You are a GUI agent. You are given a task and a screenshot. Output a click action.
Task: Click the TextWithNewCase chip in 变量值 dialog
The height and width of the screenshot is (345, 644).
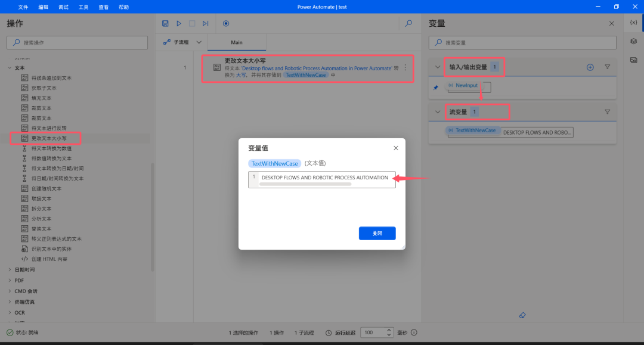coord(274,163)
